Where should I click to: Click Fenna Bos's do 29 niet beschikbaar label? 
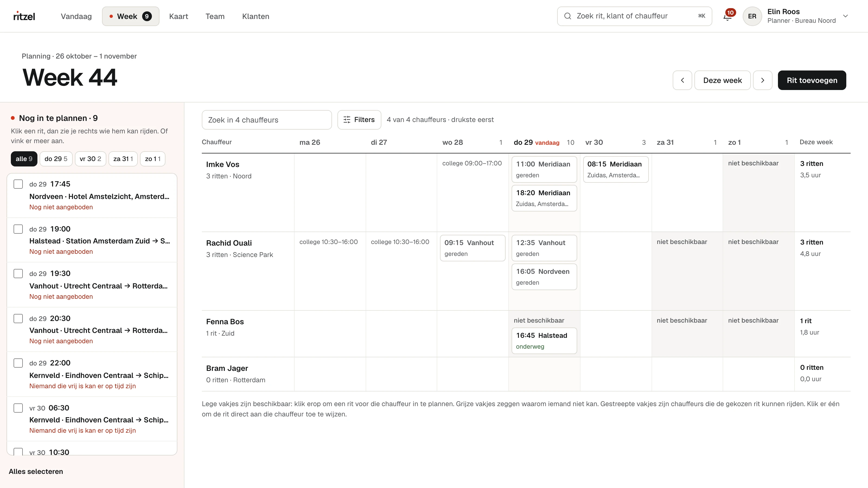pos(539,321)
